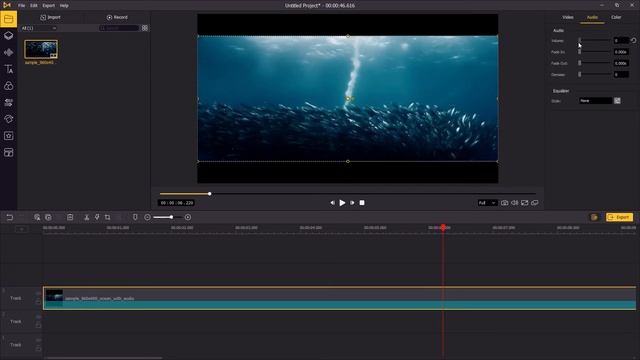Viewport: 640px width, 360px height.
Task: Click the Split scissors icon in timeline toolbar
Action: point(87,218)
